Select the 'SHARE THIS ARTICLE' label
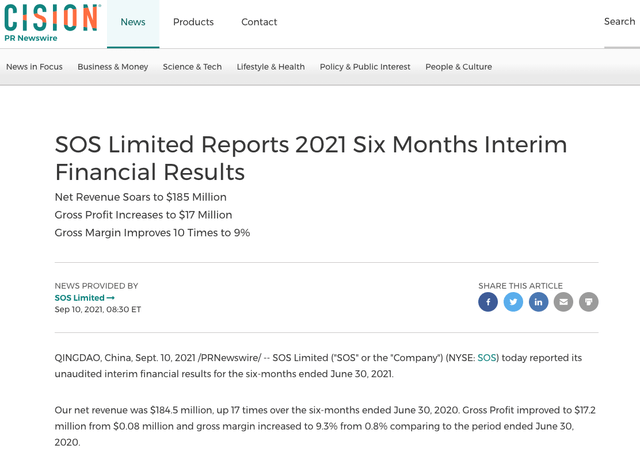This screenshot has height=460, width=640. (520, 286)
